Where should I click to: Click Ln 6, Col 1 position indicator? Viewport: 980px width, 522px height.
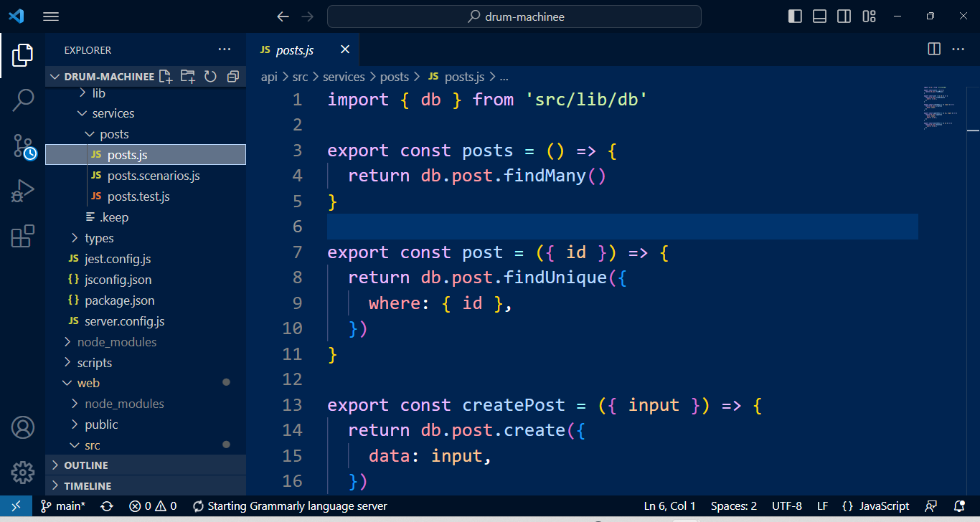coord(669,506)
